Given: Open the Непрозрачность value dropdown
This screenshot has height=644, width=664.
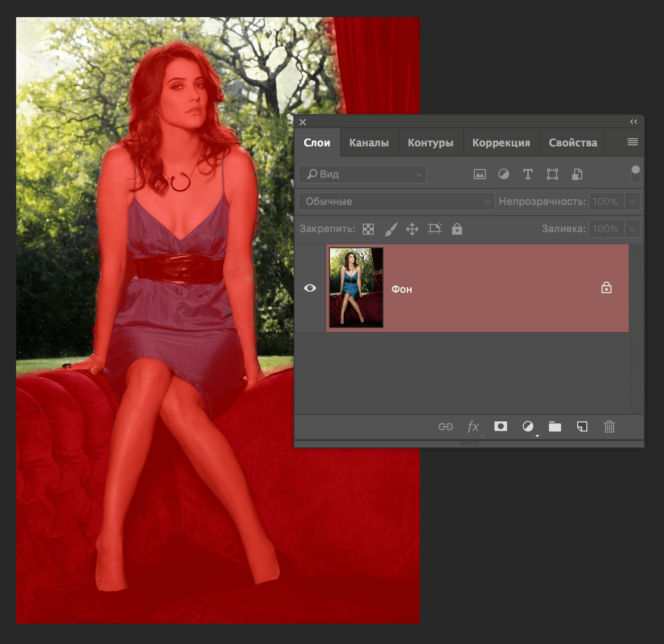Looking at the screenshot, I should click(x=633, y=201).
